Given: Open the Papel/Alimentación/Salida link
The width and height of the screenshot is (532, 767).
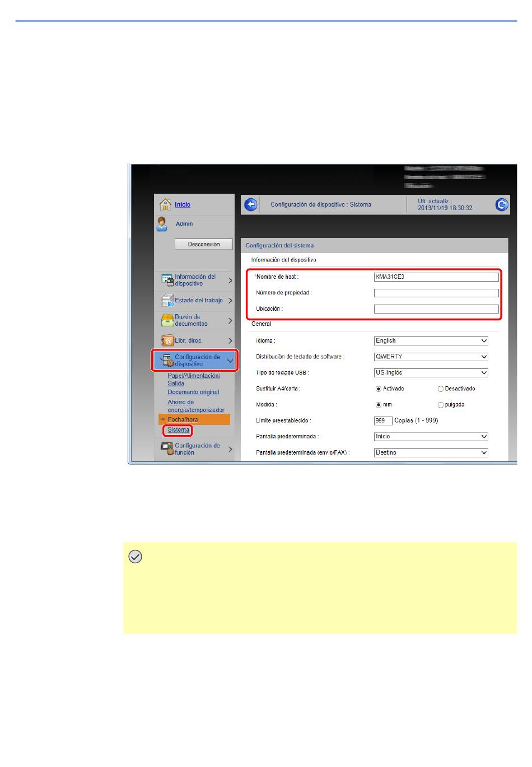Looking at the screenshot, I should pyautogui.click(x=194, y=380).
